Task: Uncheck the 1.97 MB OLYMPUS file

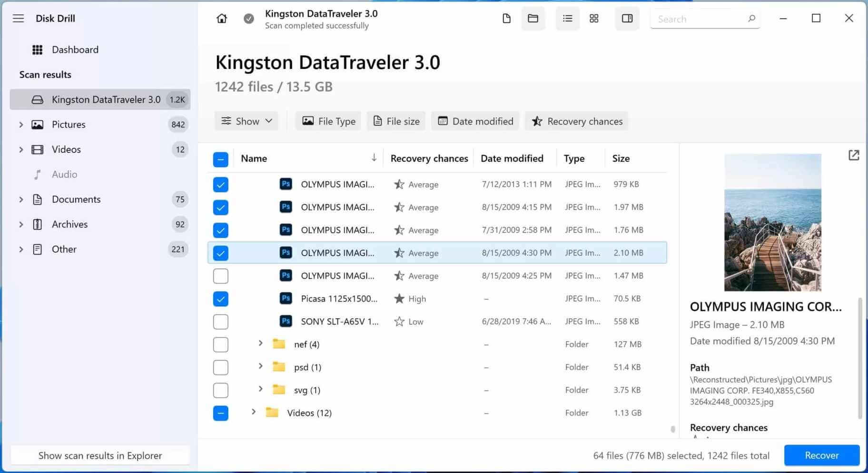Action: point(221,207)
